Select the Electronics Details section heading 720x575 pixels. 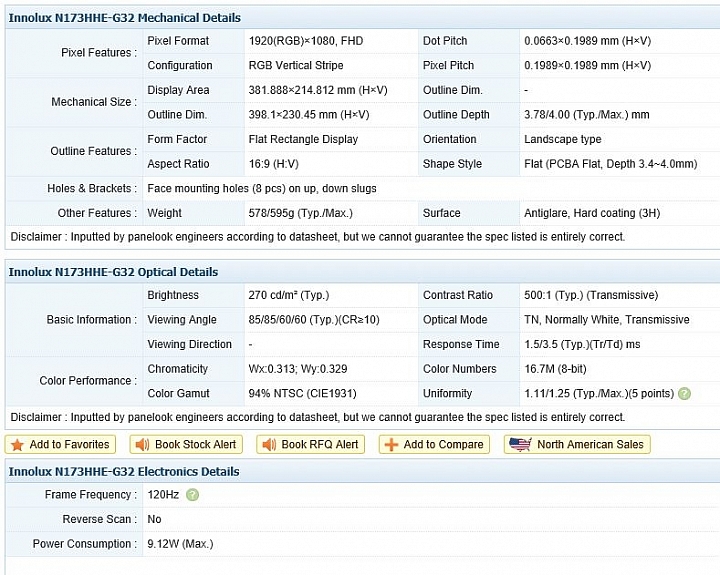tap(124, 472)
